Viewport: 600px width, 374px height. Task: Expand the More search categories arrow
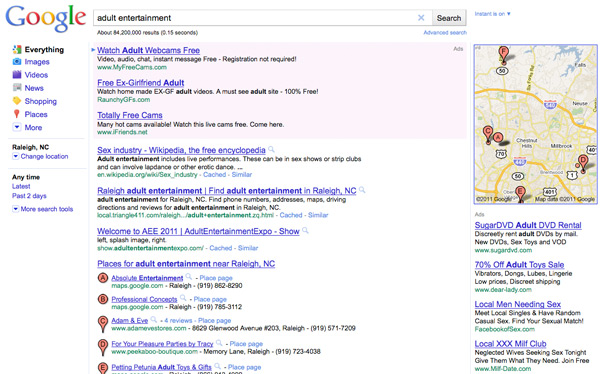[17, 127]
